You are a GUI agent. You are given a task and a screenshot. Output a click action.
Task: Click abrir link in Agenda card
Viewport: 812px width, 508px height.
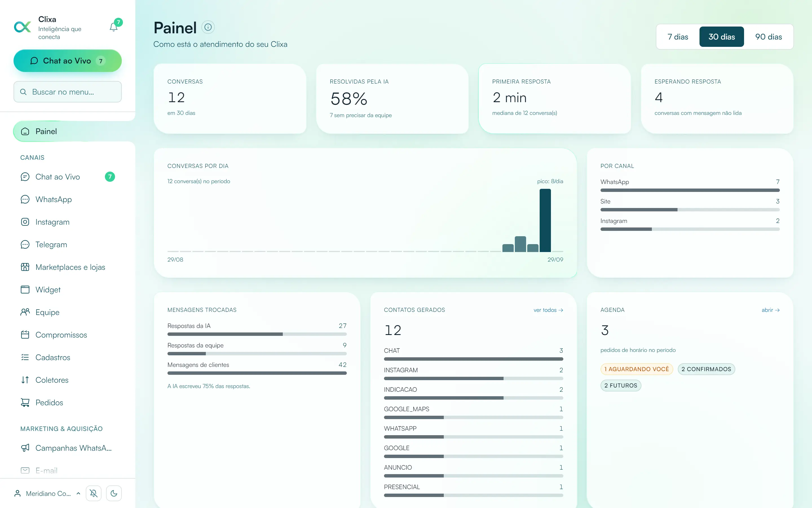pyautogui.click(x=770, y=310)
